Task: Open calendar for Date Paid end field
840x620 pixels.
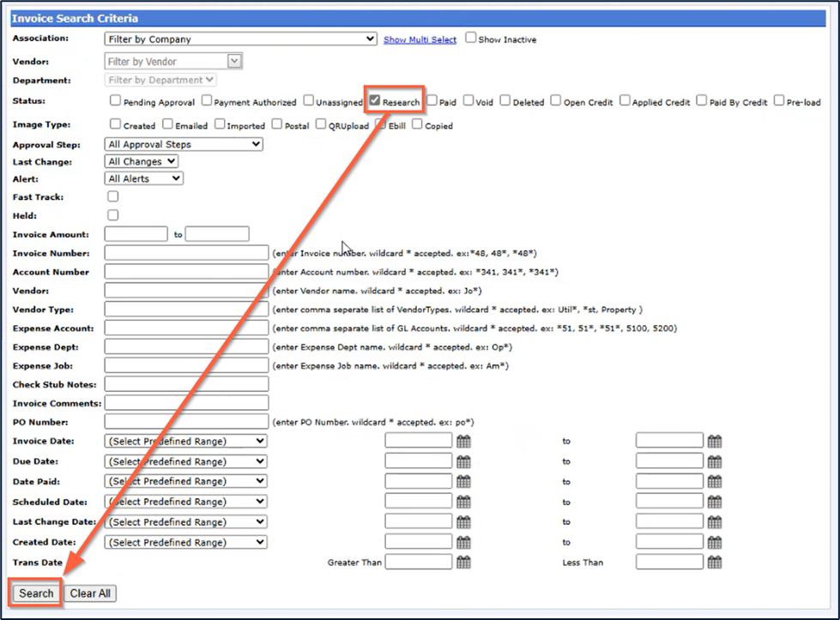Action: pos(714,481)
